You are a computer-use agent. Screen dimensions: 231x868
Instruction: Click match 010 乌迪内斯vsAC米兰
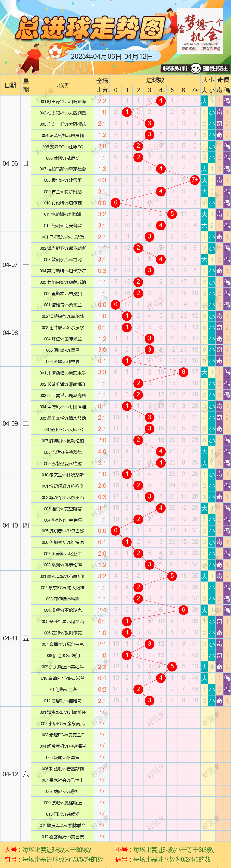(63, 678)
